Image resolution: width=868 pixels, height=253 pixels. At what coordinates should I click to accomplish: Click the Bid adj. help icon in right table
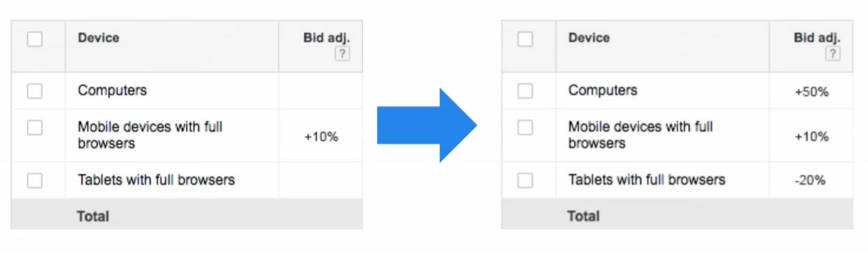pyautogui.click(x=832, y=54)
